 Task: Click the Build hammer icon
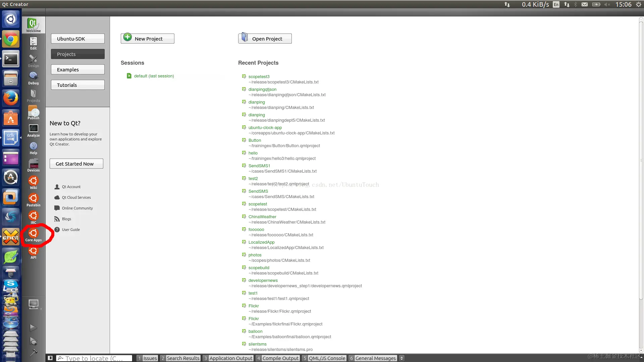33,353
